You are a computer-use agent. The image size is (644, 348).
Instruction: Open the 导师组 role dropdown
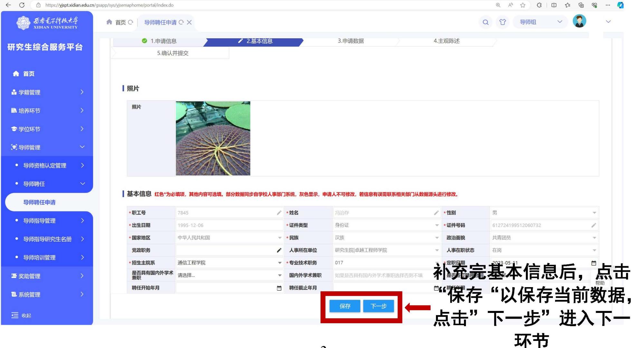click(540, 22)
